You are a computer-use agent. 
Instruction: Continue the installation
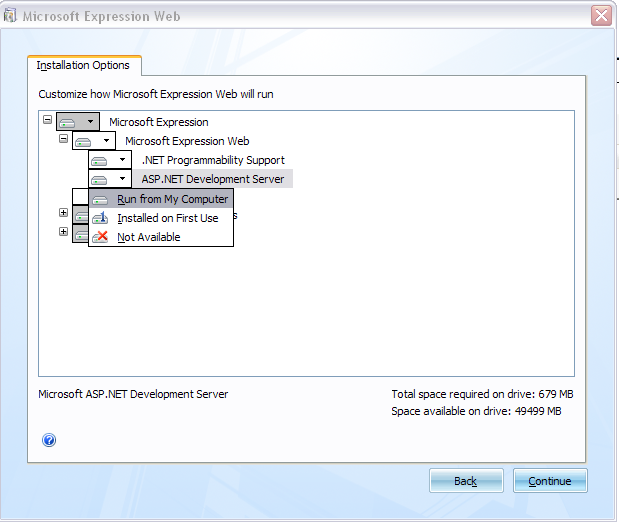(x=550, y=481)
